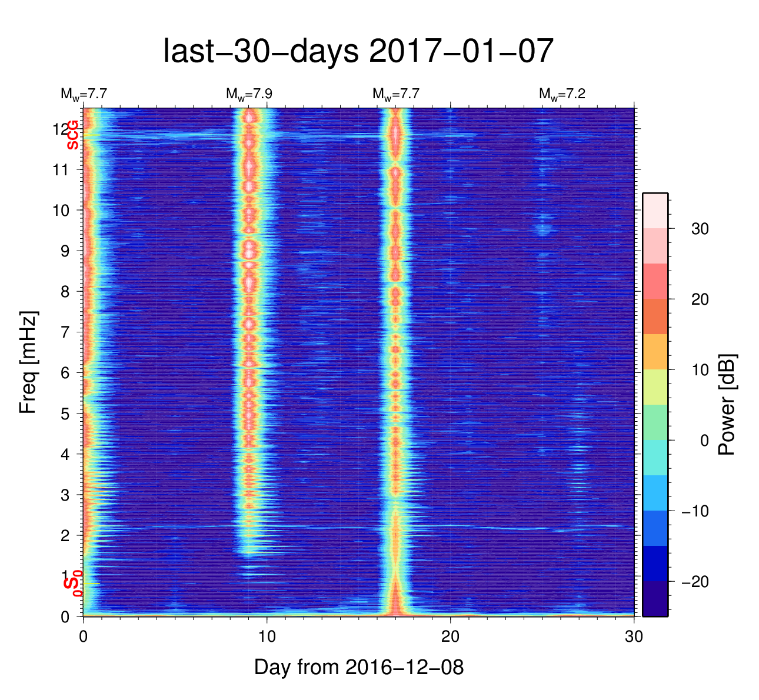Click the Mw=7.7 label left of Mw=7.2
This screenshot has width=759, height=700.
click(x=395, y=94)
